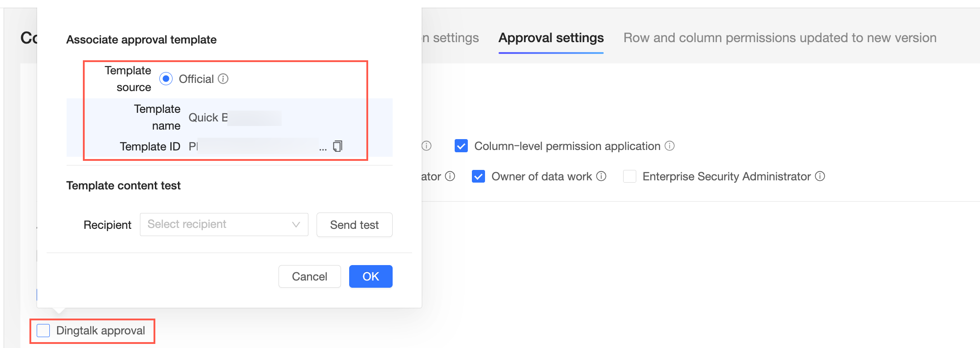Click info icon beside Enterprise Security Administrator
The height and width of the screenshot is (348, 980).
[820, 176]
